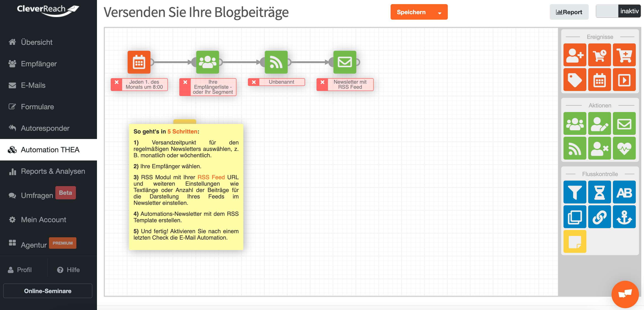Select the play-button event icon
Screen dimensions: 644x310
tap(624, 80)
